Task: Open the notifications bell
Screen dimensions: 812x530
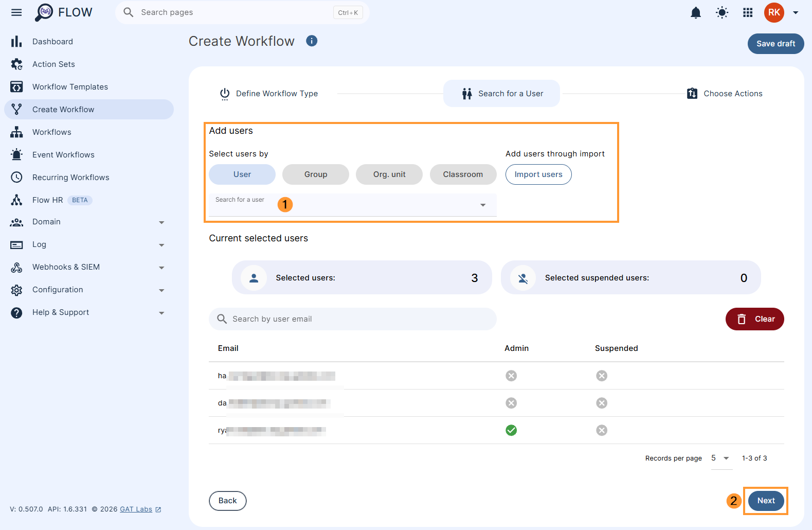Action: pyautogui.click(x=696, y=12)
